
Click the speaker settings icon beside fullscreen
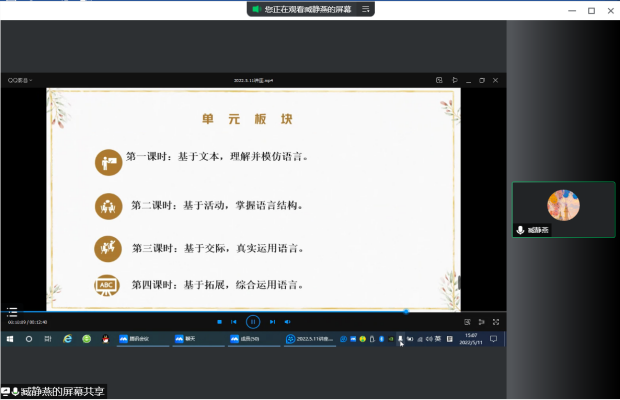coord(482,322)
